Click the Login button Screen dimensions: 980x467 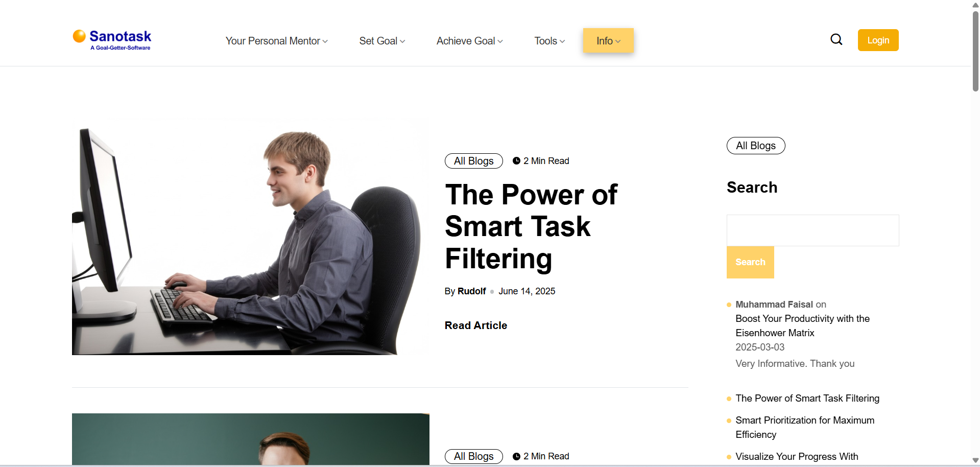[x=878, y=40]
